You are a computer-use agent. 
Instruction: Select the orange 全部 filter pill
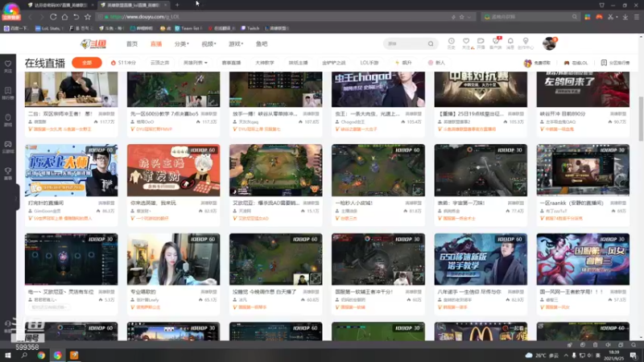point(87,63)
